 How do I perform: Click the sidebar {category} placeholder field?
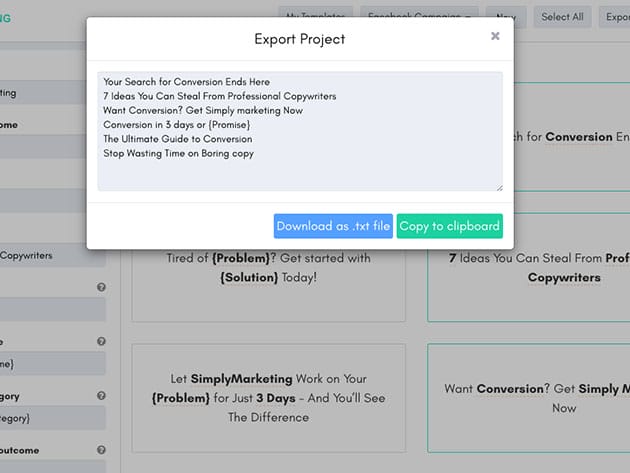point(52,417)
